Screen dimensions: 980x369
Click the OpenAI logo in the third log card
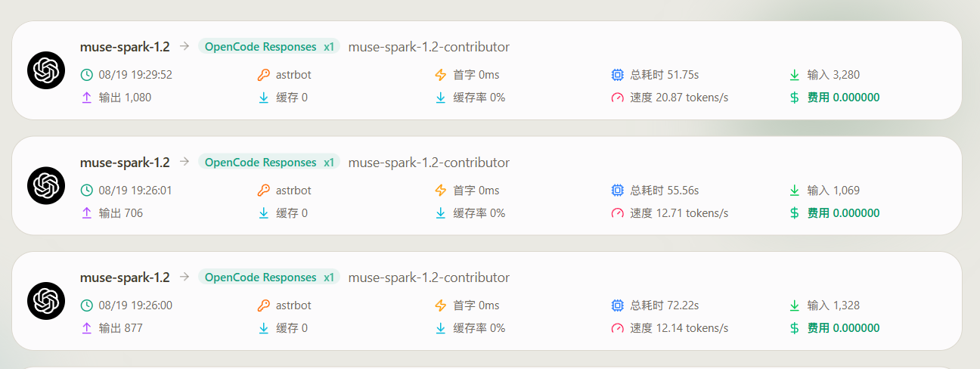[x=46, y=300]
